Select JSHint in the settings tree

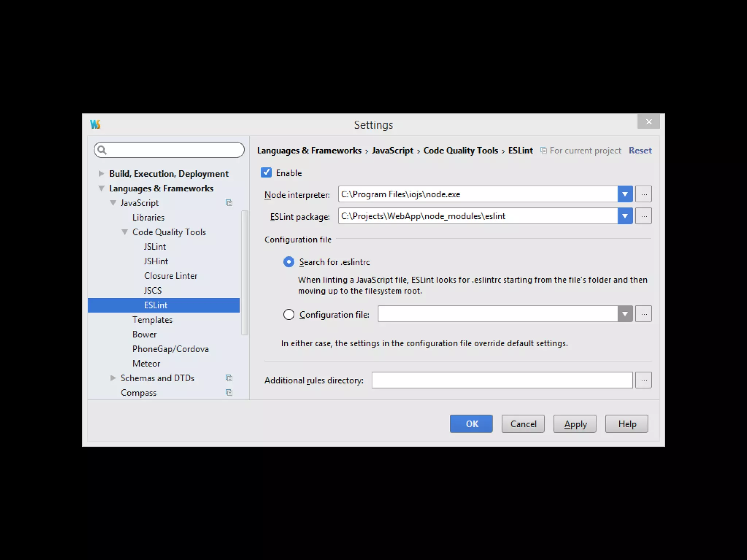tap(156, 261)
